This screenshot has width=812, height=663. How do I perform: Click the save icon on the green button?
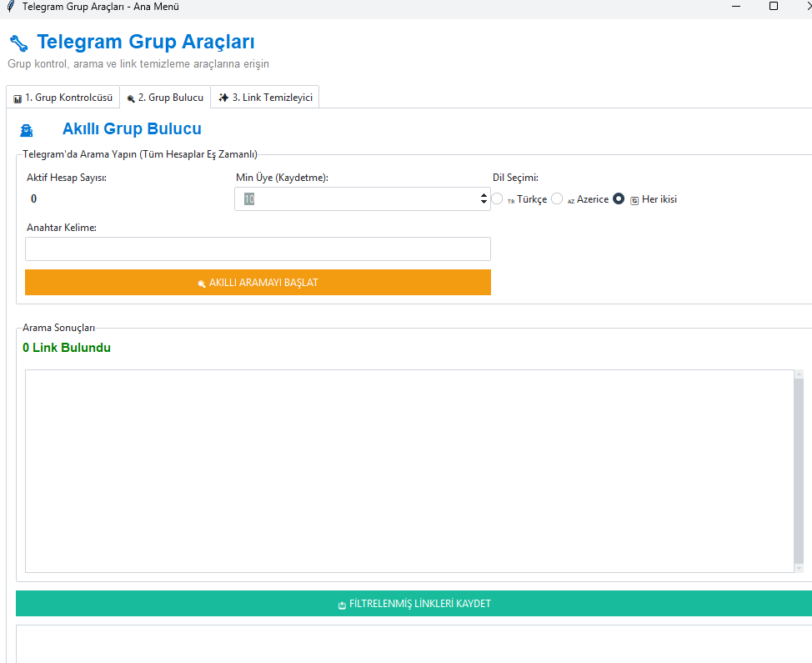[342, 605]
